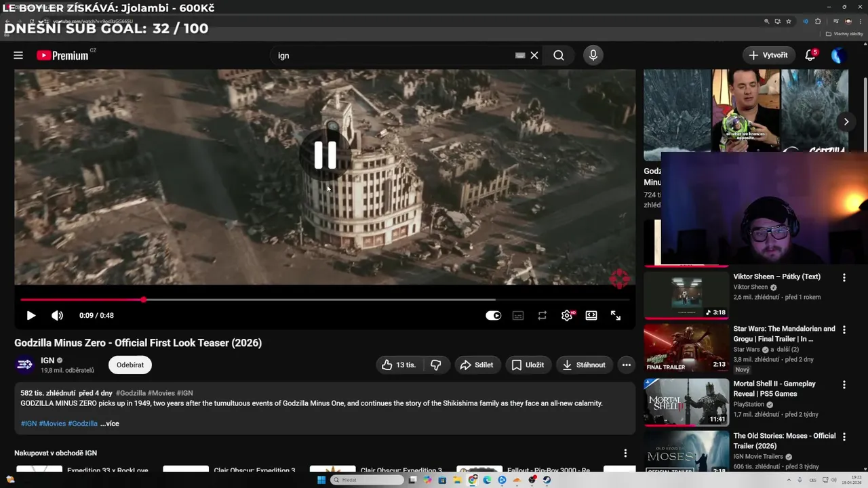Play the video with the play button
This screenshot has width=868, height=488.
point(31,315)
